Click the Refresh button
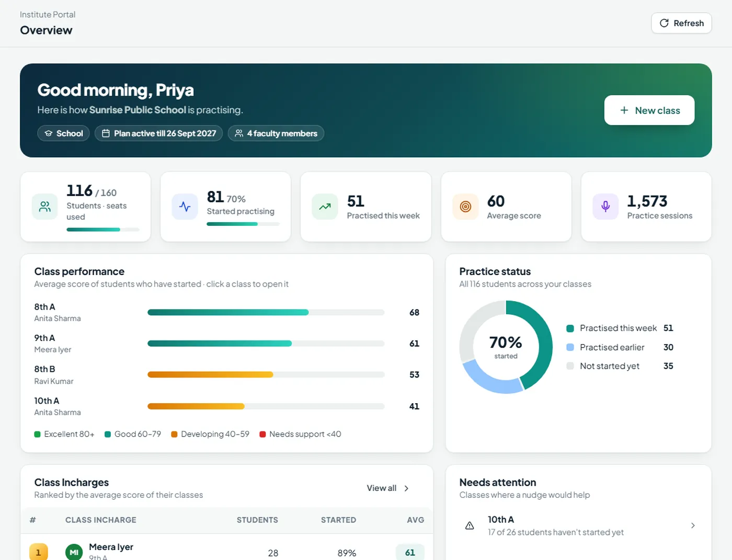 click(x=681, y=23)
